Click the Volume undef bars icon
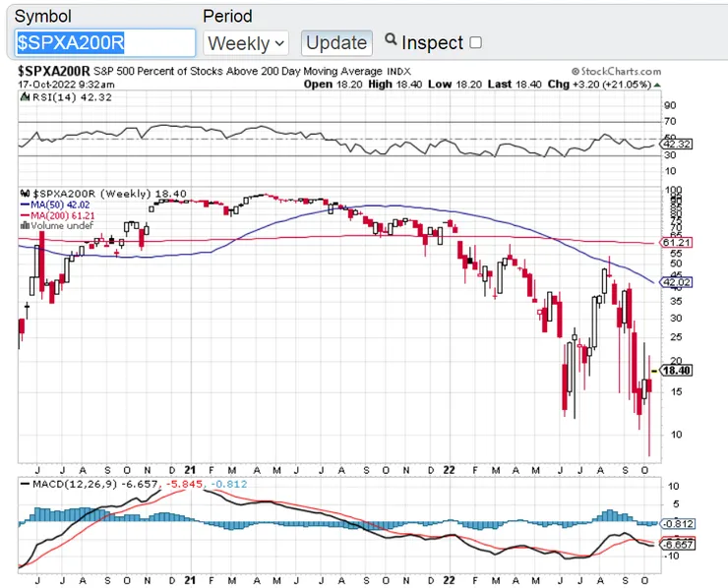The image size is (728, 588). tap(25, 225)
